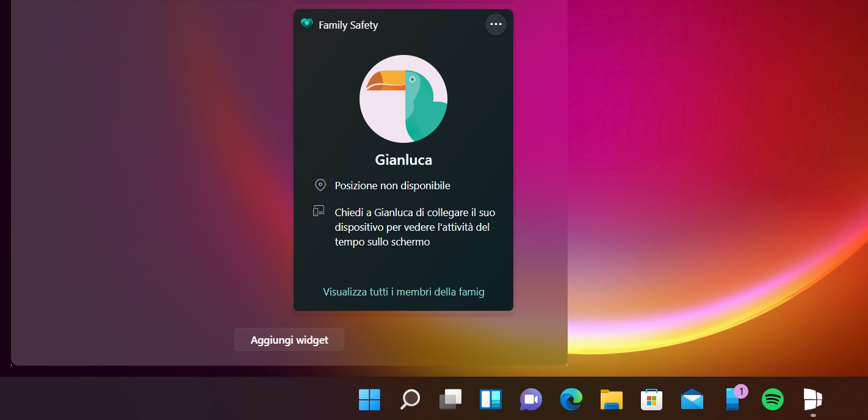Click the Aggiungi widget button
868x420 pixels.
[289, 340]
